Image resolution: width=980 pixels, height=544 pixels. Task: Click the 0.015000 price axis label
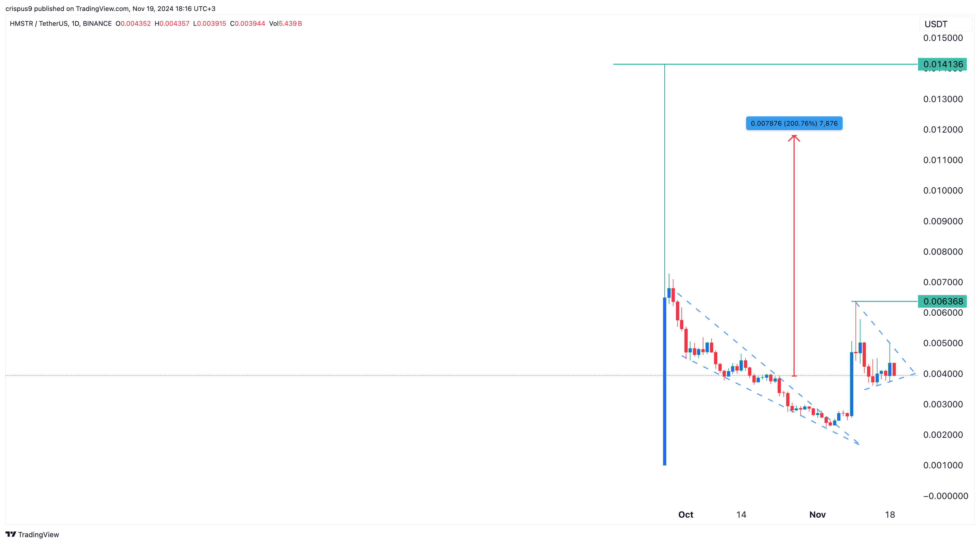click(x=943, y=38)
